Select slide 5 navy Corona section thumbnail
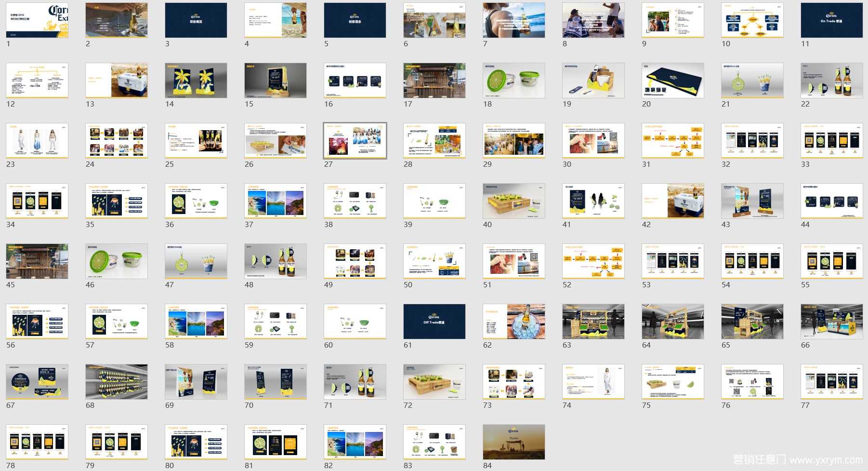Image resolution: width=868 pixels, height=471 pixels. 355,20
